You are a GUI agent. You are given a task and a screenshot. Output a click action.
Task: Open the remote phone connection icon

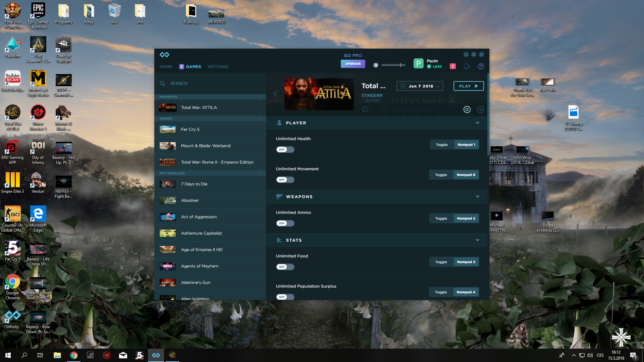pyautogui.click(x=467, y=66)
